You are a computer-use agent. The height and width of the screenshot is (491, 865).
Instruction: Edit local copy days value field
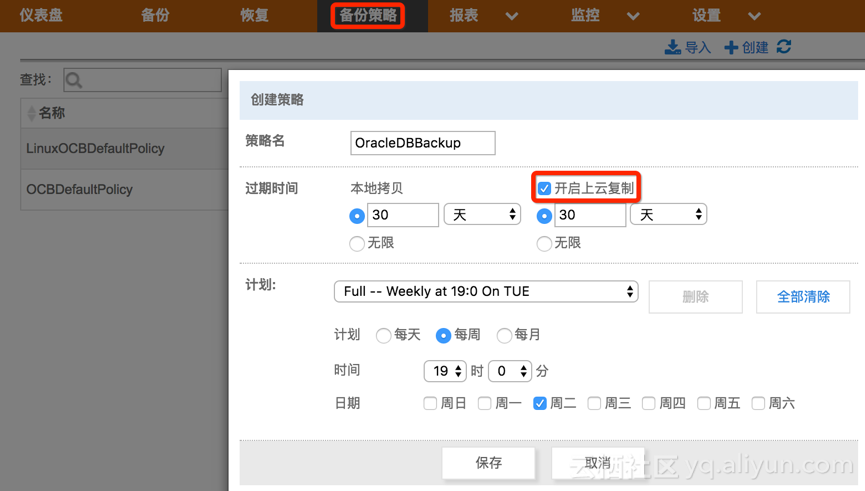(x=403, y=215)
